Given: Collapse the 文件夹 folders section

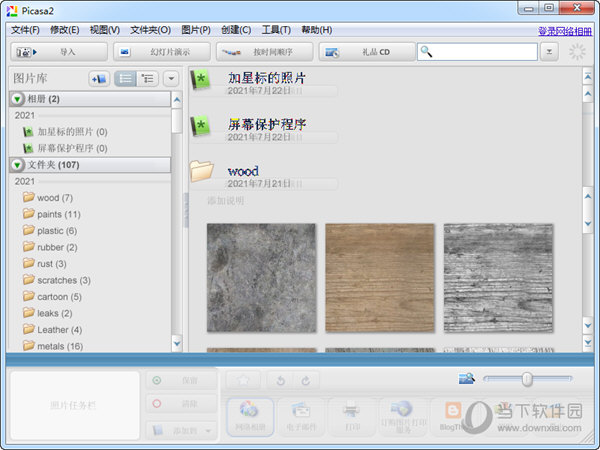Looking at the screenshot, I should pos(19,164).
